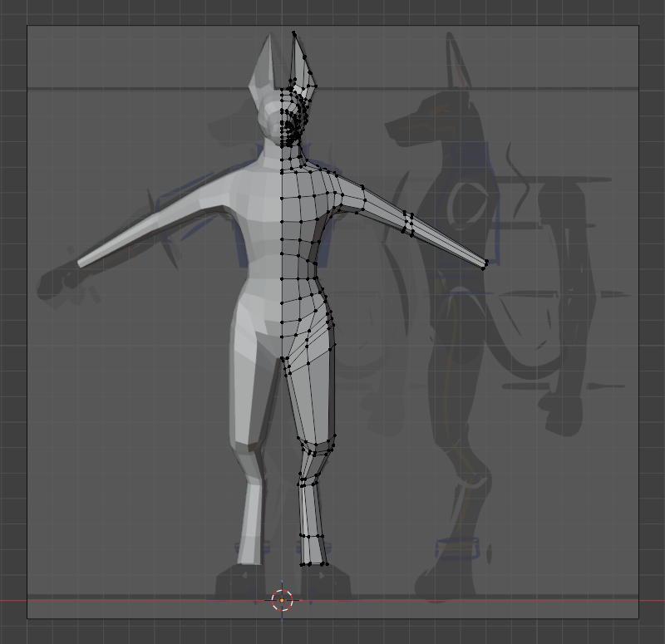
Task: Click the 3D cursor at the origin
Action: 282,599
